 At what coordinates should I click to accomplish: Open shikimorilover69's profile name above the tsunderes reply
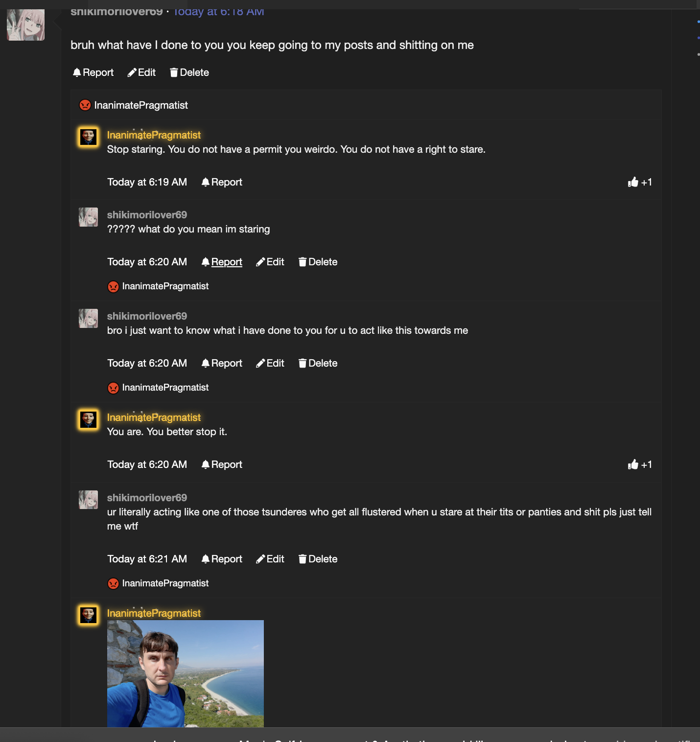click(x=147, y=498)
